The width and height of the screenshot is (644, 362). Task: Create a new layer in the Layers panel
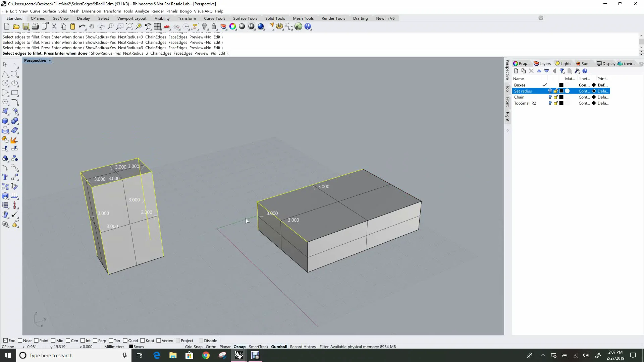[516, 71]
